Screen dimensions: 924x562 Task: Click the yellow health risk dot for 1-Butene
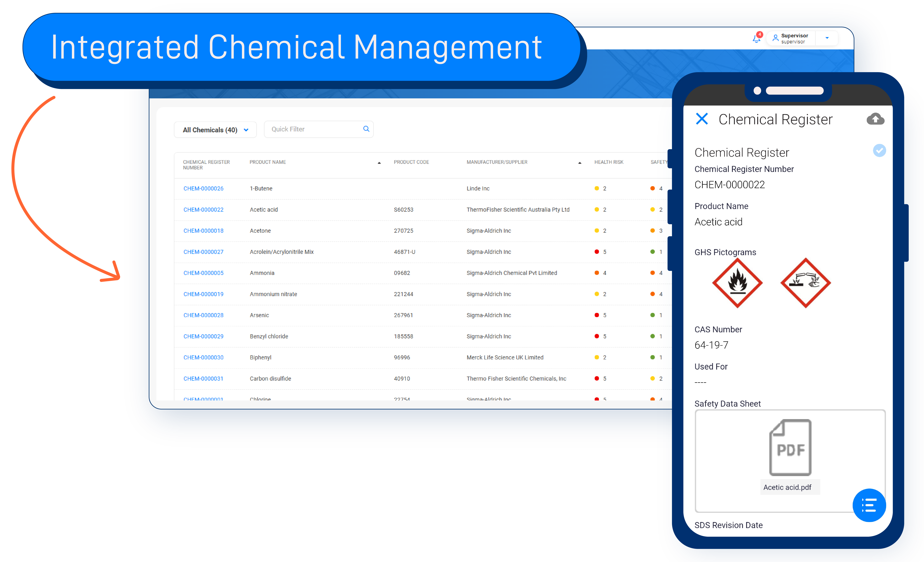(x=597, y=189)
